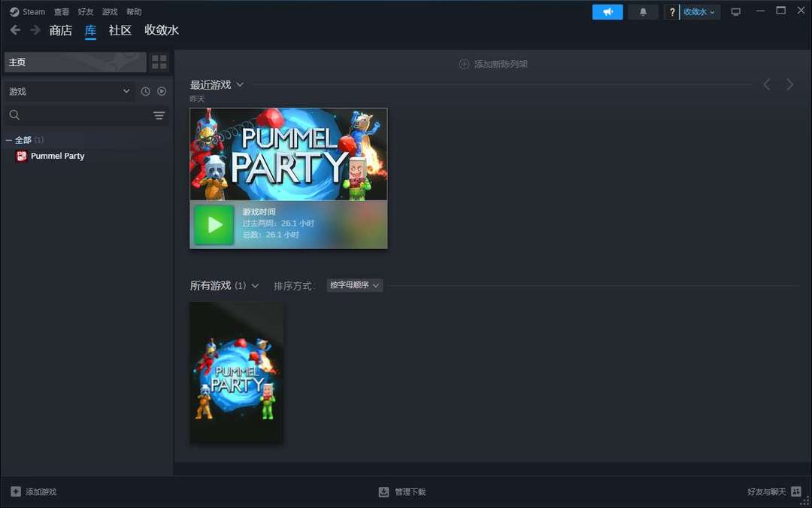Screen dimensions: 812x508
Task: Collapse the 全部 game list
Action: [x=9, y=140]
